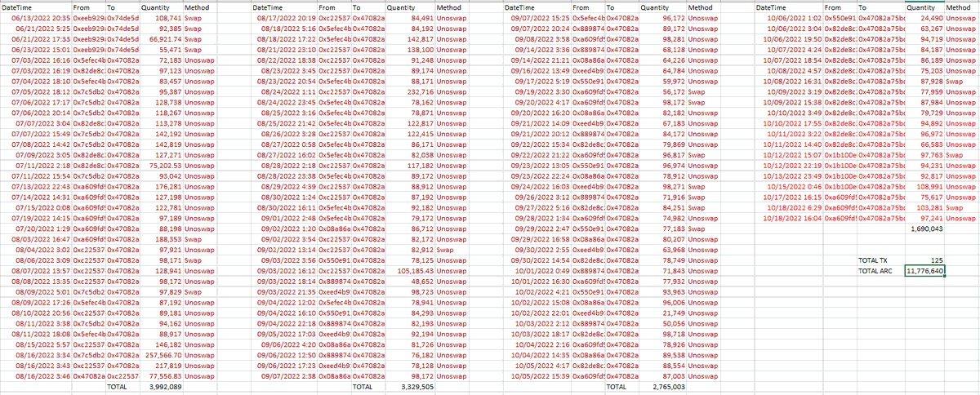Image resolution: width=980 pixels, height=395 pixels.
Task: Click date cell 10/05/2022 15:39
Action: point(540,377)
